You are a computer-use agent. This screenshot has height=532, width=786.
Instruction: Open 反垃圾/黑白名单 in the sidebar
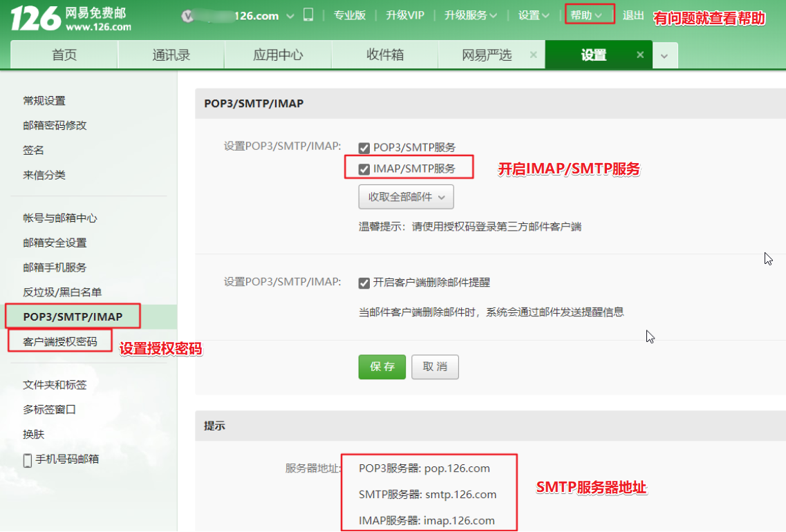coord(62,292)
